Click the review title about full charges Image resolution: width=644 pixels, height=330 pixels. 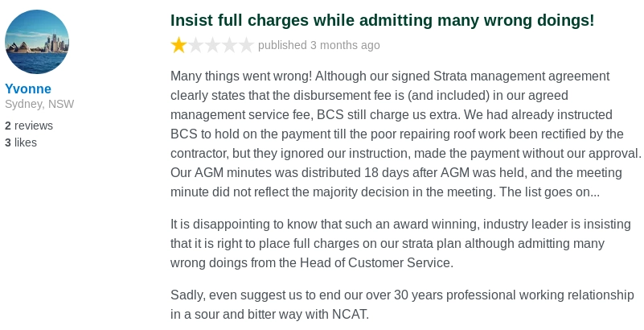pyautogui.click(x=382, y=21)
